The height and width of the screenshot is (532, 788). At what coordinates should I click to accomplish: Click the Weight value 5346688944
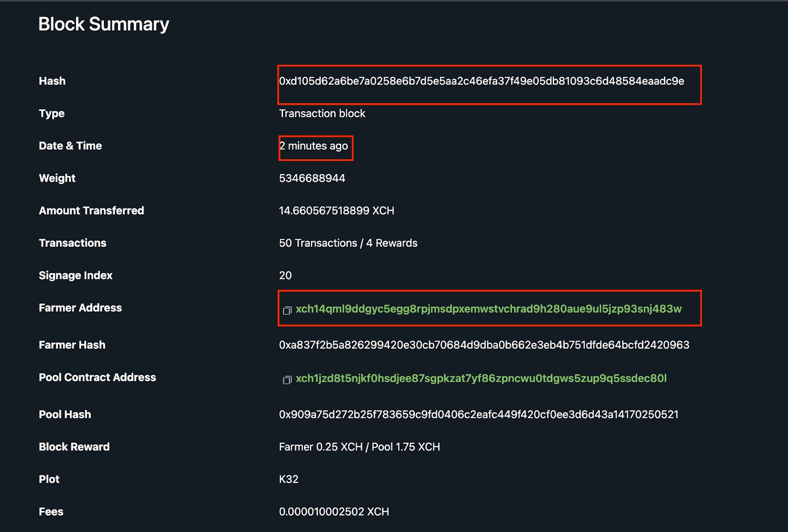point(312,178)
